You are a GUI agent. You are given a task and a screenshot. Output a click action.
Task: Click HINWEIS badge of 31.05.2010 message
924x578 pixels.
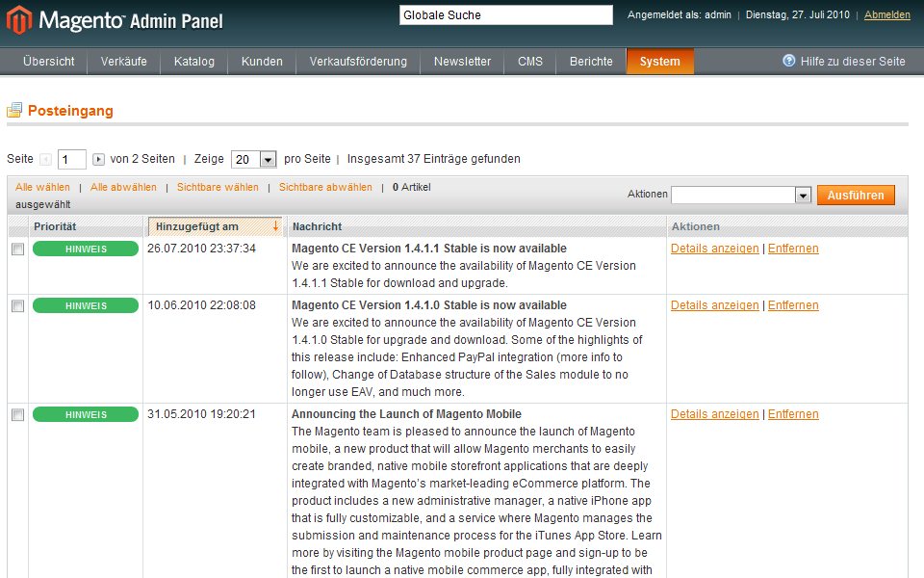pos(86,414)
